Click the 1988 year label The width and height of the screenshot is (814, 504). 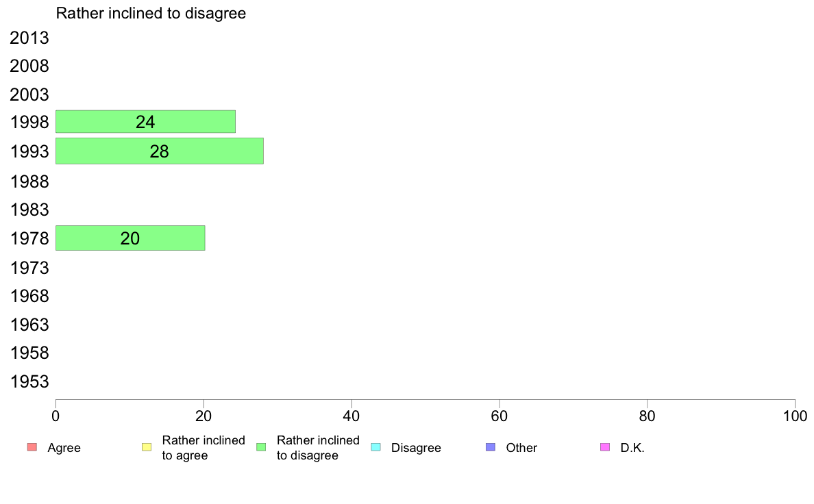[29, 181]
